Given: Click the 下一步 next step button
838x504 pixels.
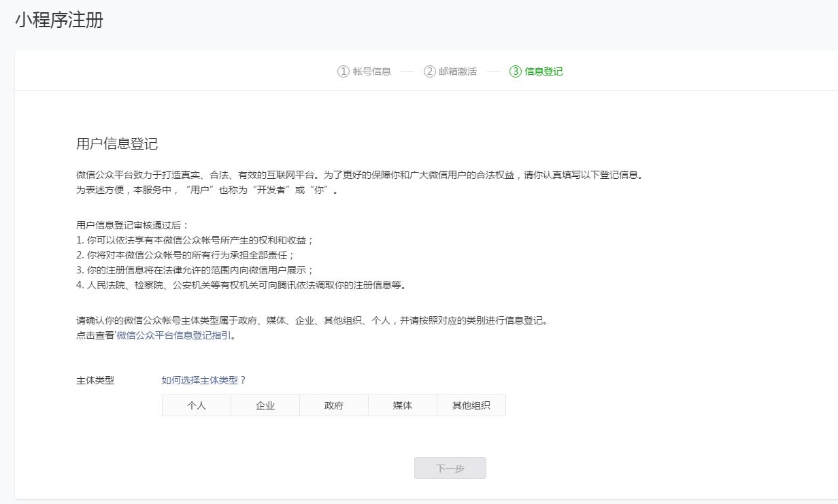Looking at the screenshot, I should [x=450, y=467].
